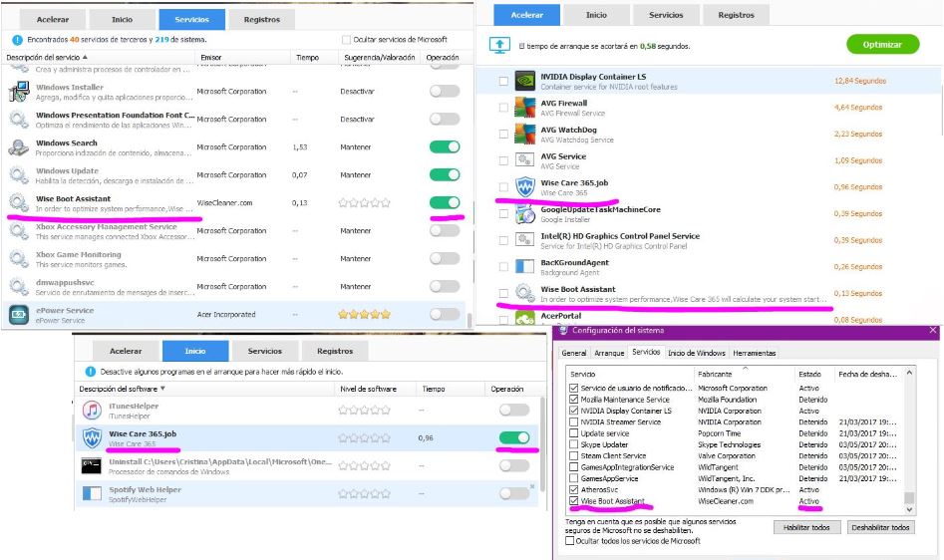Screen dimensions: 944x560
Task: Open the Servicios tab in the top-left window
Action: coord(192,19)
